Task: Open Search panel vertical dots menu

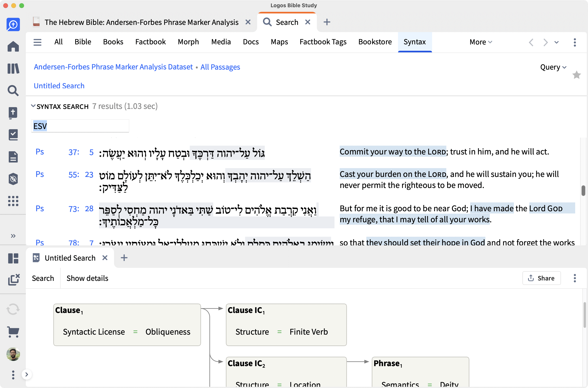Action: click(575, 42)
